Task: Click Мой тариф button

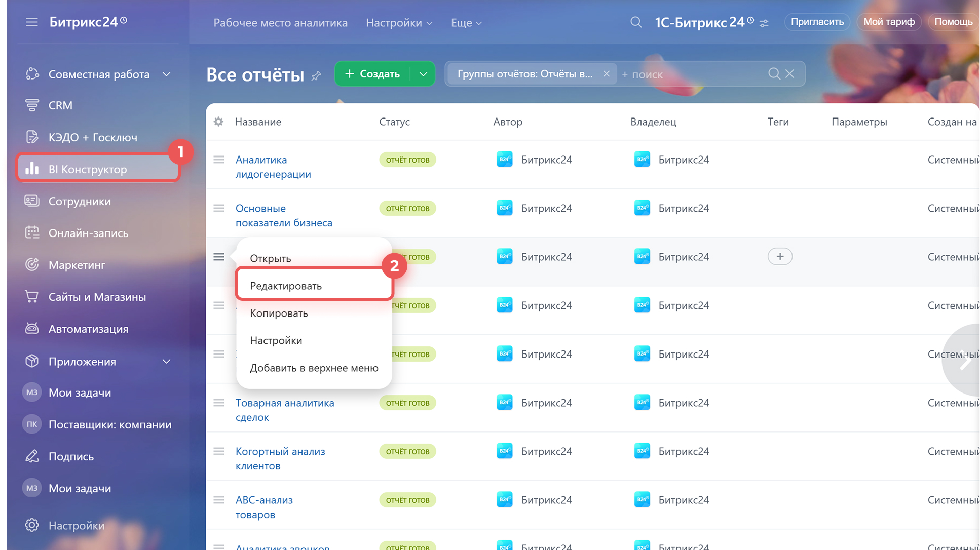Action: pyautogui.click(x=889, y=22)
